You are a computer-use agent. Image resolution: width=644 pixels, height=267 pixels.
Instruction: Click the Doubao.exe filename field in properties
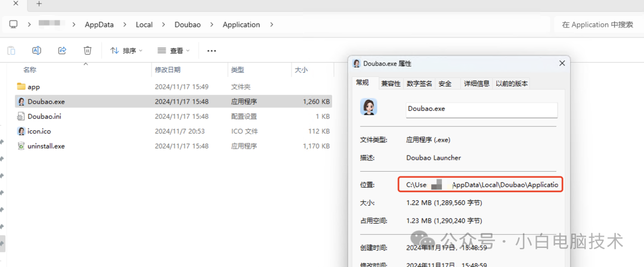click(481, 110)
